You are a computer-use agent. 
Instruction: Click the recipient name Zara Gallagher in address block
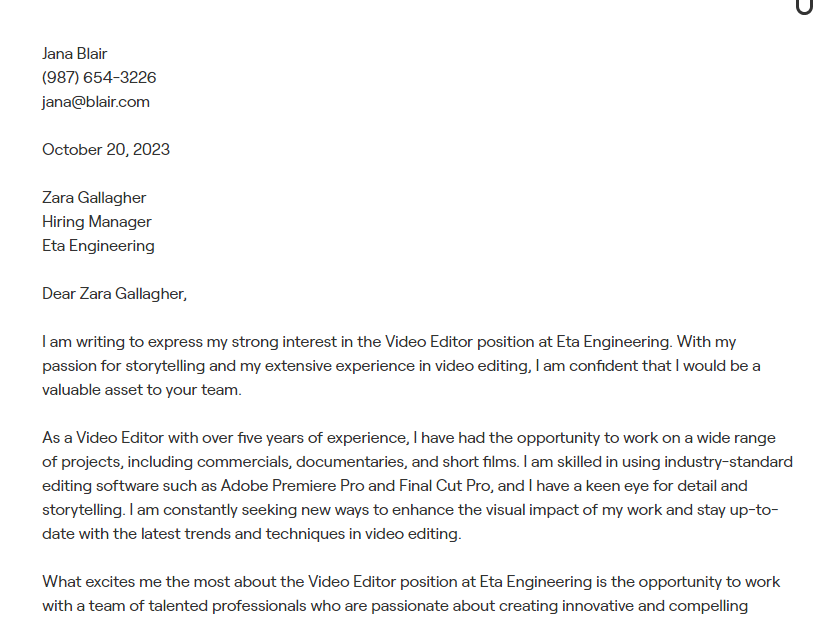(94, 198)
